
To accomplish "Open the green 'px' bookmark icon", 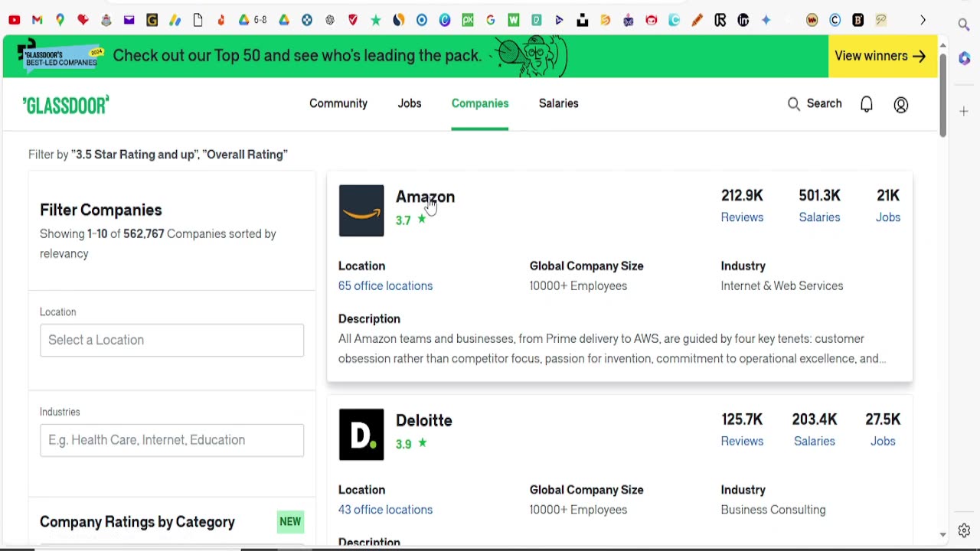I will (468, 21).
